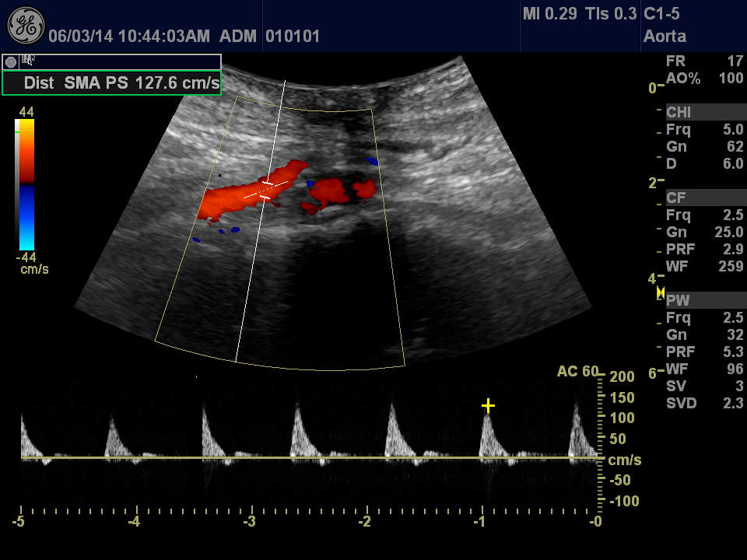Click the PW PRF 5.3 parameter value
The width and height of the screenshot is (747, 560).
tap(733, 352)
